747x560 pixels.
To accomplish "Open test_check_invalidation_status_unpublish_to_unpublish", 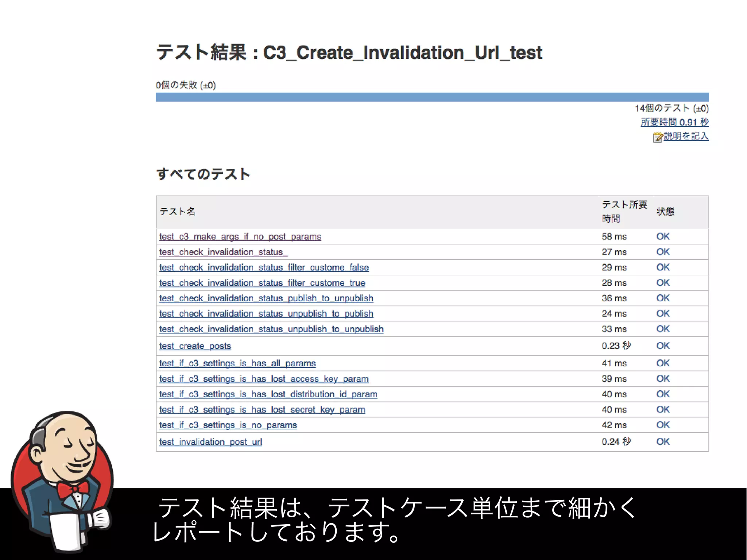I will (x=271, y=329).
